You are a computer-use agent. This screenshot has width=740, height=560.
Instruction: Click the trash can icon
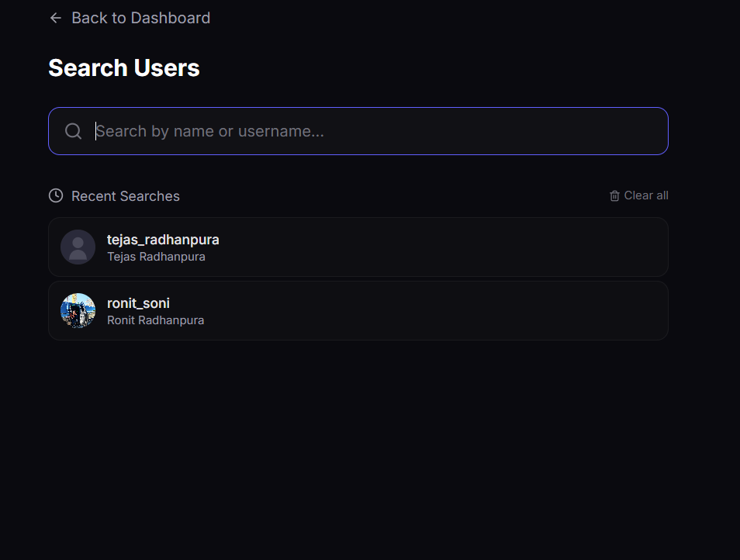[x=614, y=195]
